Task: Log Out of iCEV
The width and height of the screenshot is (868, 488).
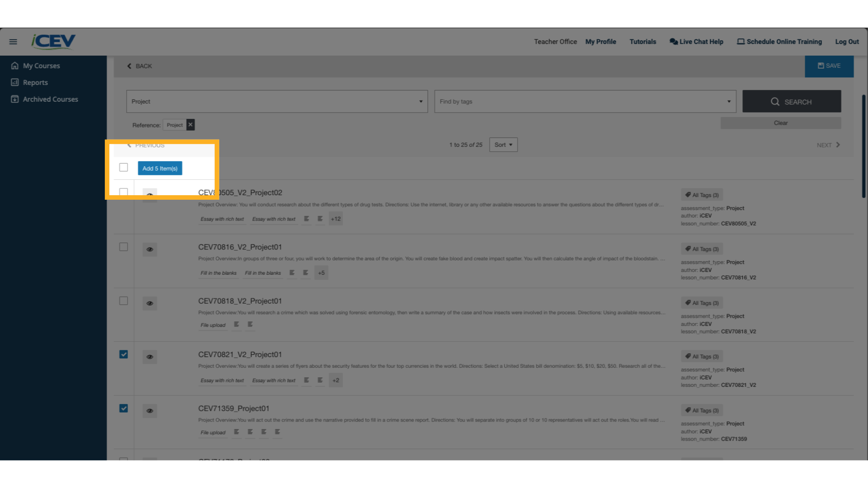Action: click(x=847, y=42)
